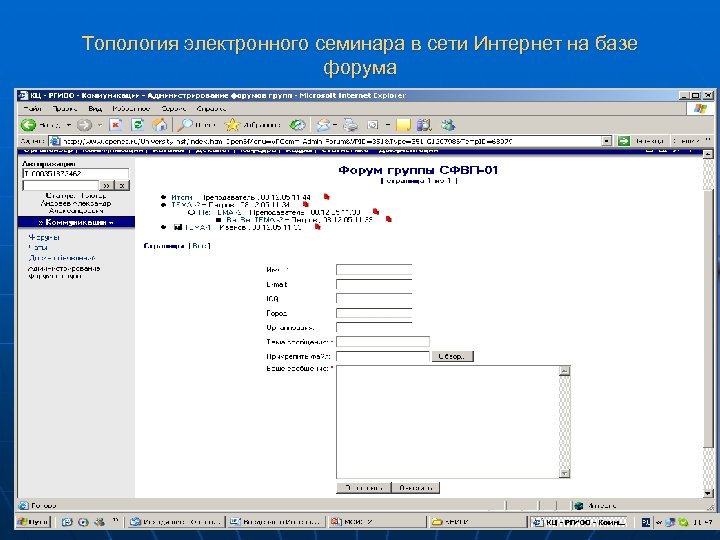Viewport: 720px width, 540px height.
Task: Open the ТЕМА-1 topic by Иванов
Action: tap(198, 227)
